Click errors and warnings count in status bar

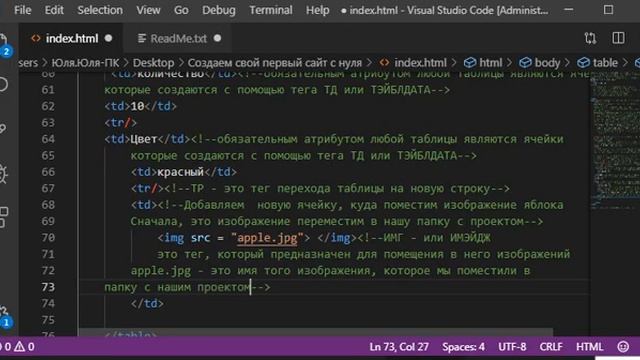coord(18,347)
